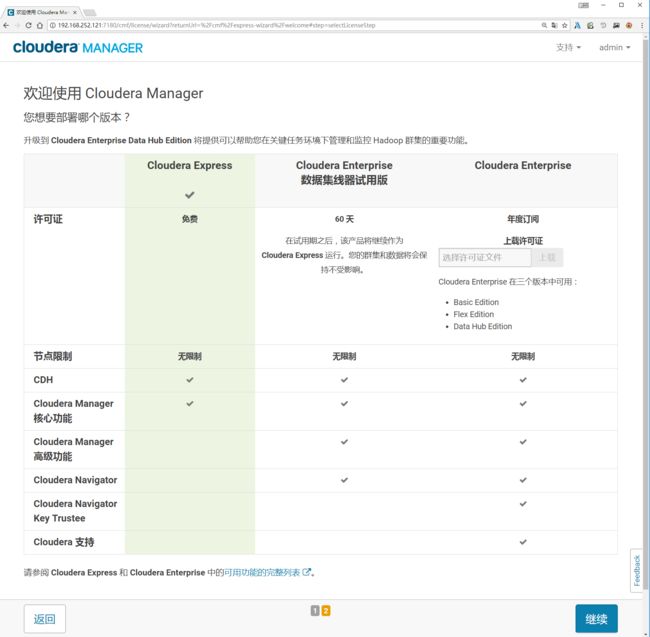Click the 返回 back button

pos(44,619)
